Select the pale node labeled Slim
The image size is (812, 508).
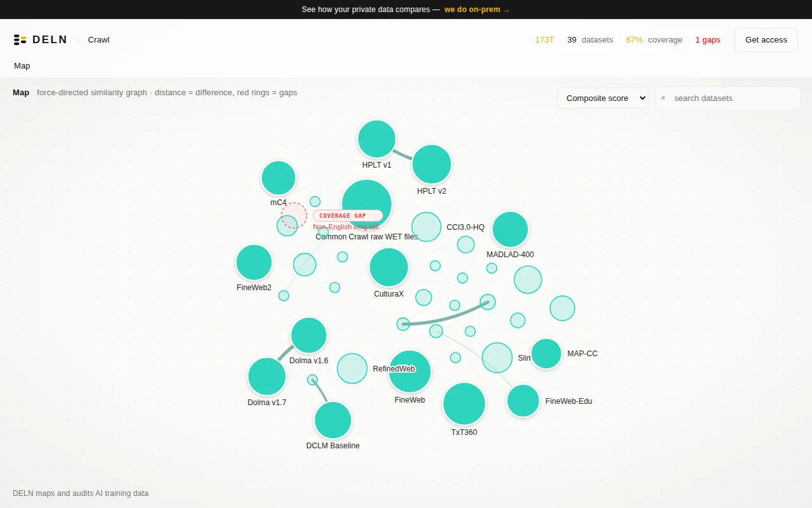click(497, 358)
